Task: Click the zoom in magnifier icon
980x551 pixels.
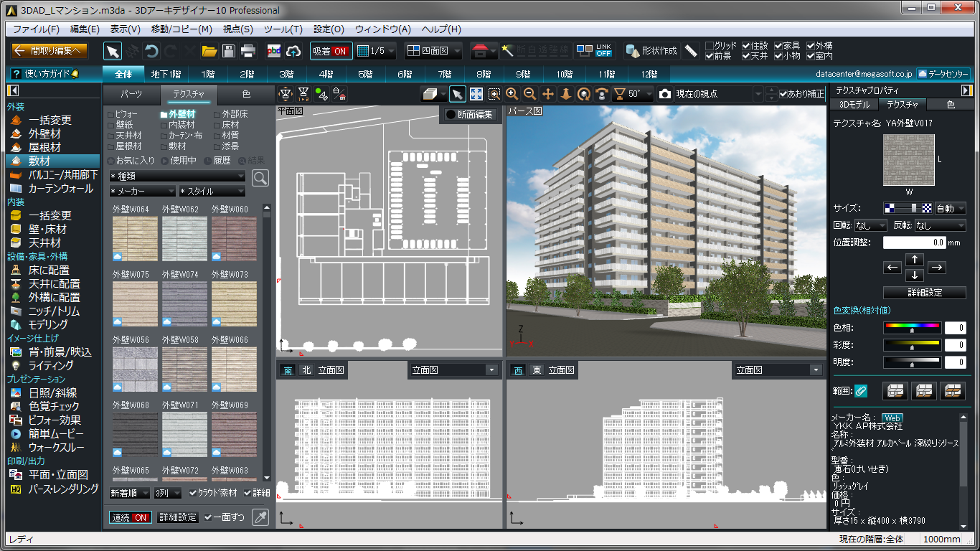Action: coord(512,94)
